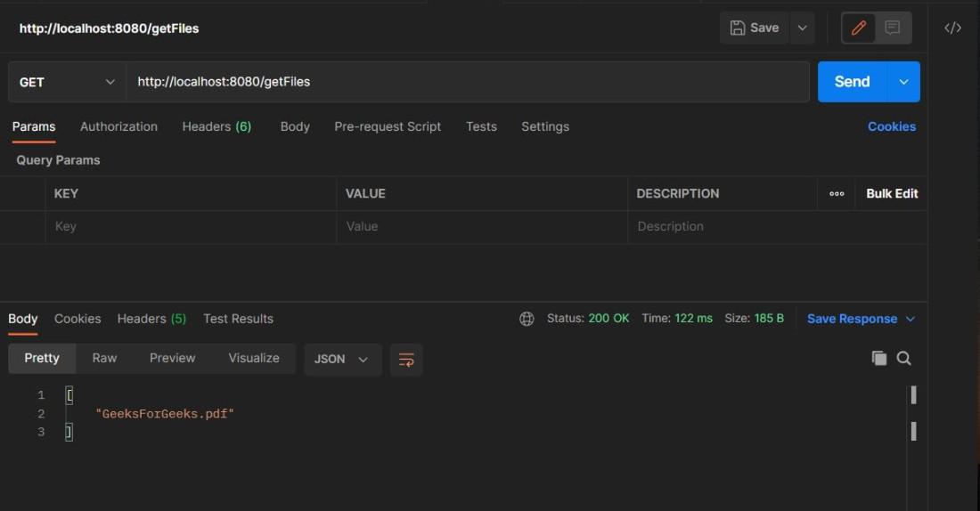980x511 pixels.
Task: Click the Key input cell
Action: click(x=191, y=227)
